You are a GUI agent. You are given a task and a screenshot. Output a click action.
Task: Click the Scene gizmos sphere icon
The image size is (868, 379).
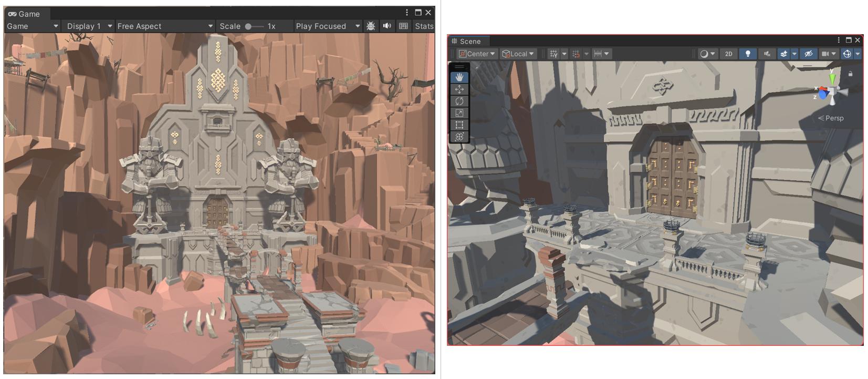pyautogui.click(x=847, y=54)
